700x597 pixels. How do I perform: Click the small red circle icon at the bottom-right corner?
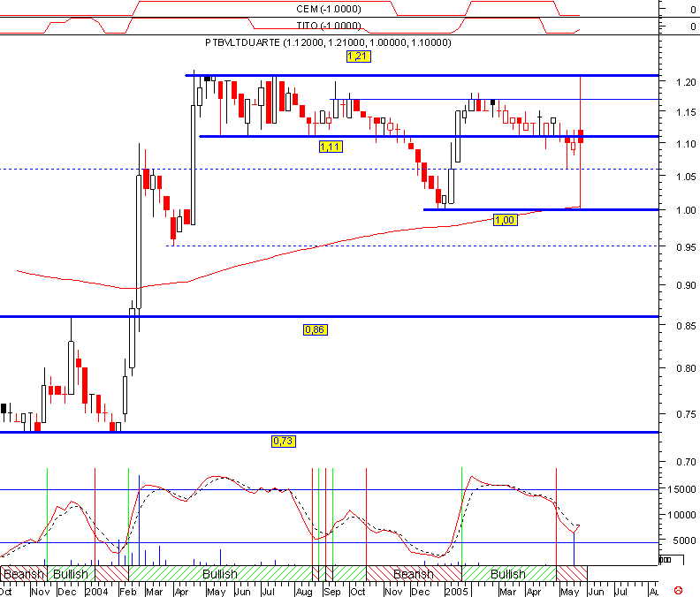(x=678, y=591)
